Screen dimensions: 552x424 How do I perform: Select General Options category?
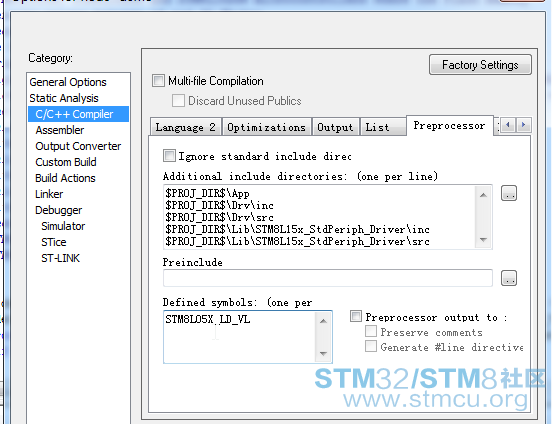coord(68,82)
